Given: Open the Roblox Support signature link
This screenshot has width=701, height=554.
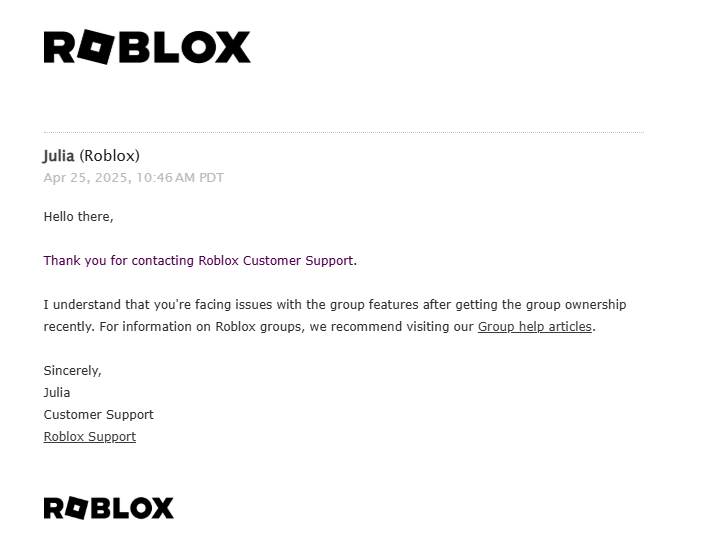Looking at the screenshot, I should point(89,436).
